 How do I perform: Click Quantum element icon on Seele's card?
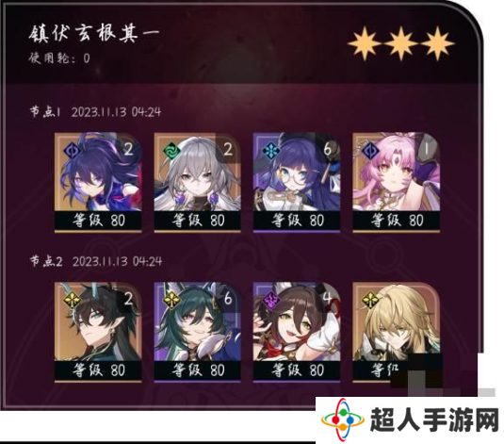71,150
